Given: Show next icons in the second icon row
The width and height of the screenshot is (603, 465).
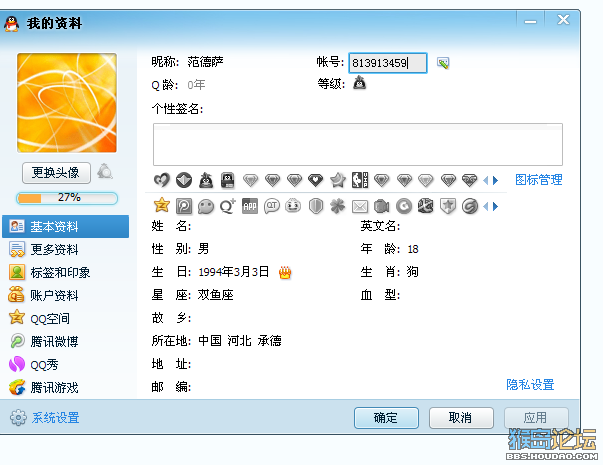Looking at the screenshot, I should tap(495, 207).
